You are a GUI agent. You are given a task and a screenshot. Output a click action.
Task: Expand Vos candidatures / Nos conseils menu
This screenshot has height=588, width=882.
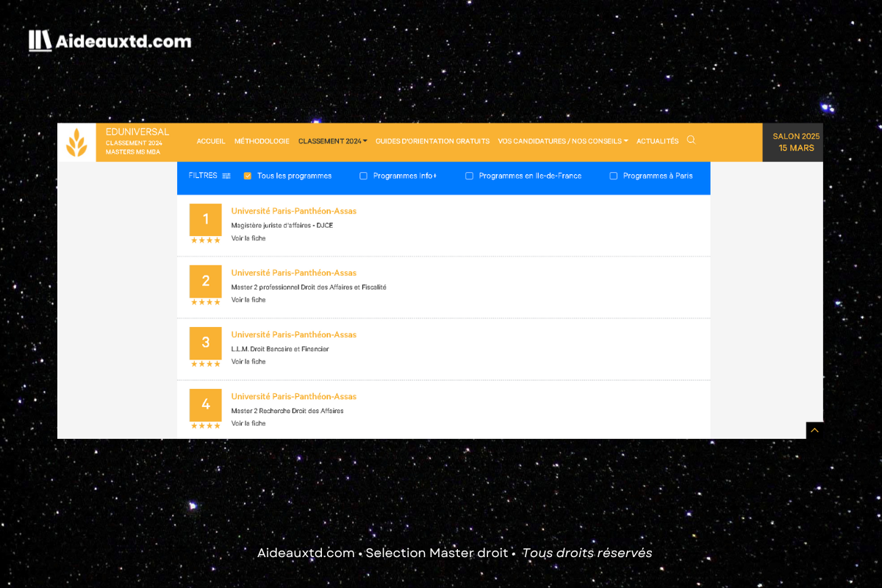click(x=562, y=141)
